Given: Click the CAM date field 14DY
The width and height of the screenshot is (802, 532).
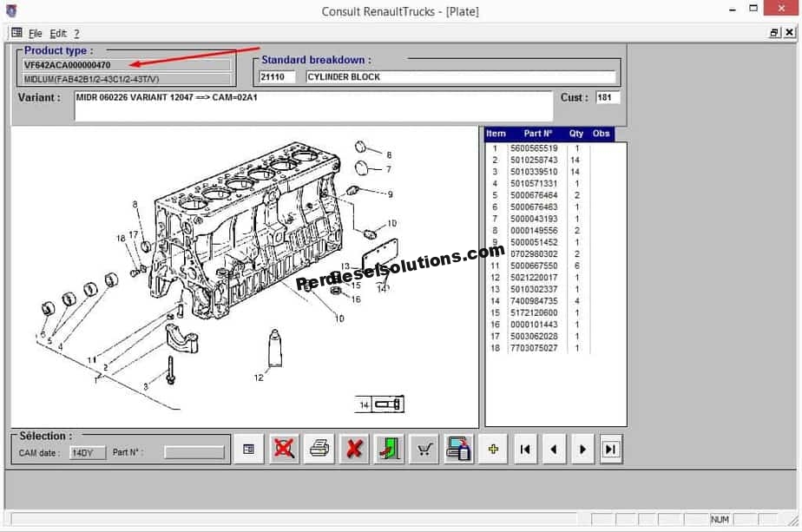Looking at the screenshot, I should coord(88,453).
